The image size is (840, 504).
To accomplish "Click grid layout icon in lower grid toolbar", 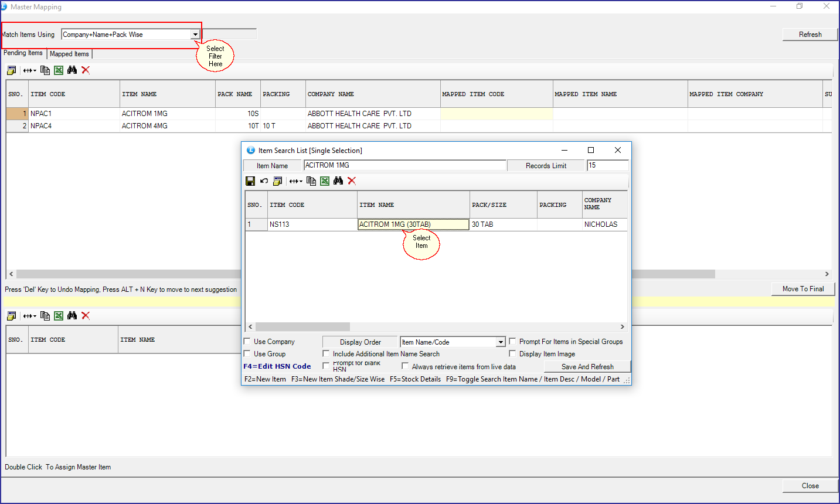I will [x=11, y=316].
